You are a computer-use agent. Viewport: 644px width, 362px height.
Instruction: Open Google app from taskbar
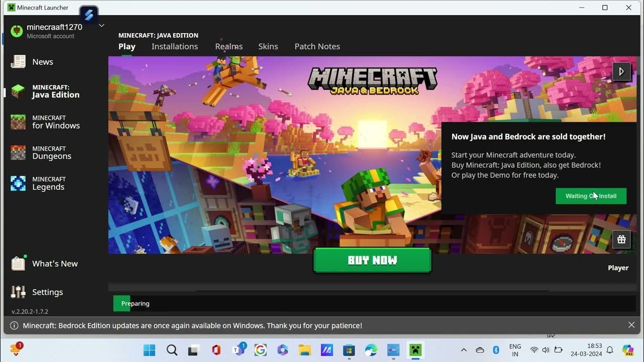(x=261, y=350)
